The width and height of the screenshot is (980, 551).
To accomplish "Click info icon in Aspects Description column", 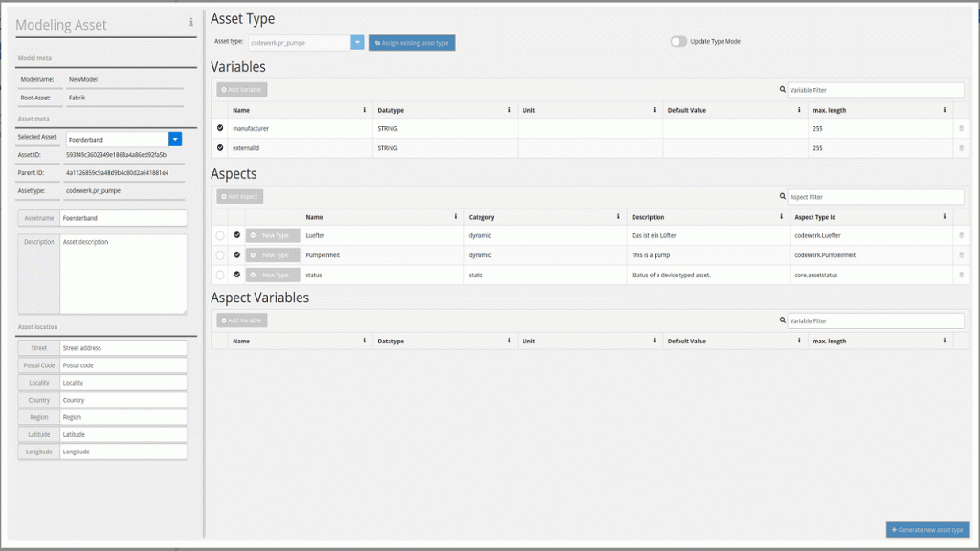I will coord(782,217).
